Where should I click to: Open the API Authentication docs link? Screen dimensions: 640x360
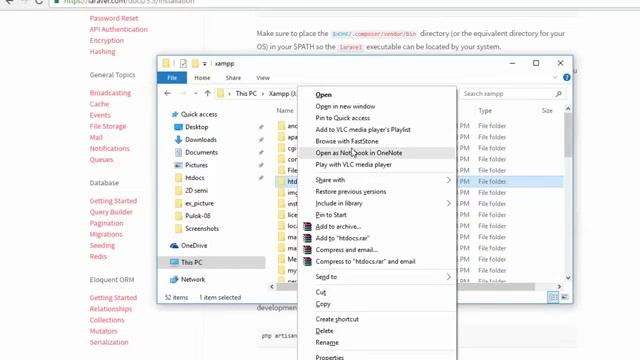[119, 29]
